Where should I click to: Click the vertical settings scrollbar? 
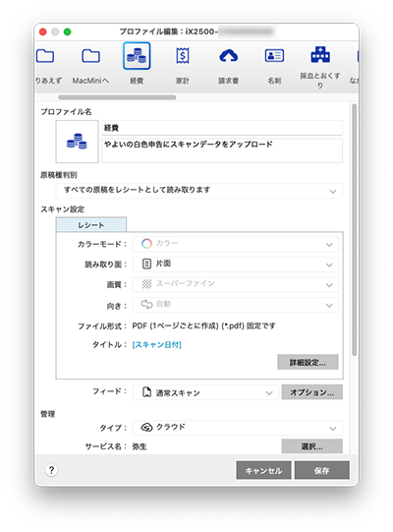355,230
